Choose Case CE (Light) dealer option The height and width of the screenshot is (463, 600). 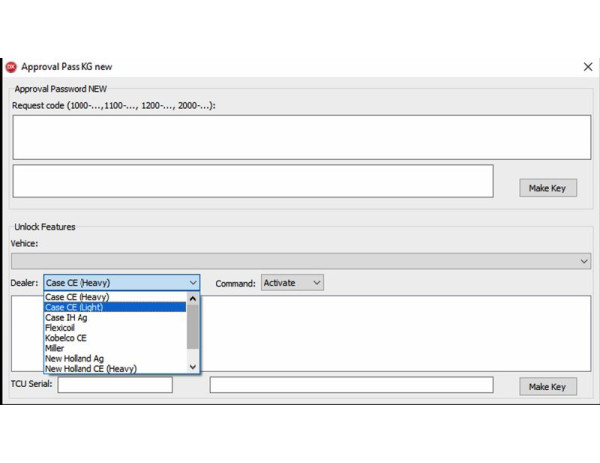[x=115, y=307]
